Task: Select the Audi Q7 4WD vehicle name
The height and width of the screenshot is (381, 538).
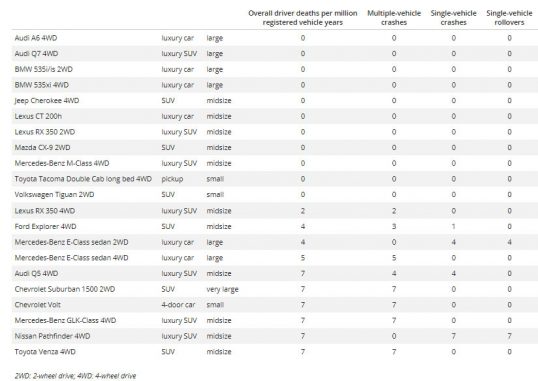Action: point(36,54)
